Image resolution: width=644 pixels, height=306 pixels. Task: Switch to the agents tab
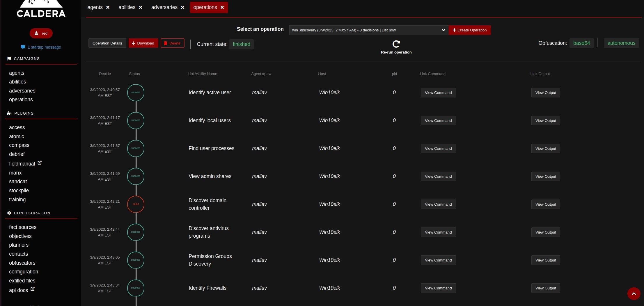pos(95,8)
